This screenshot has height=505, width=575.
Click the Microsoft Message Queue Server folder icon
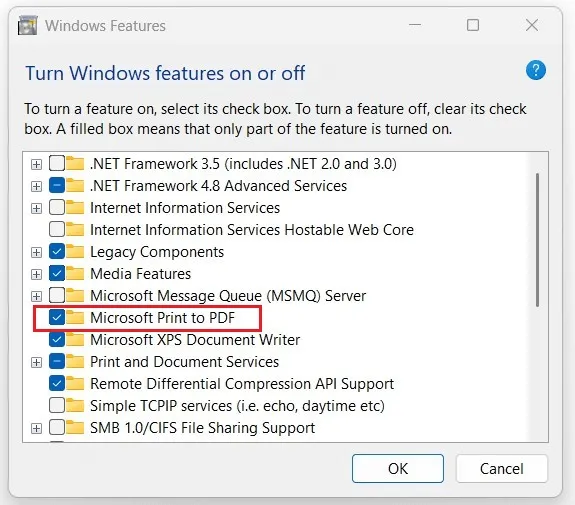[75, 296]
